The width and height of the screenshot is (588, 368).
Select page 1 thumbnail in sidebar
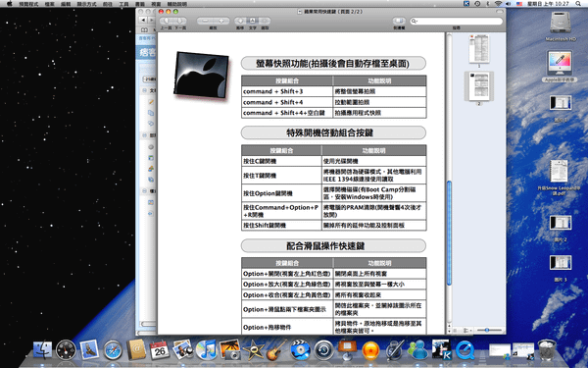click(479, 49)
